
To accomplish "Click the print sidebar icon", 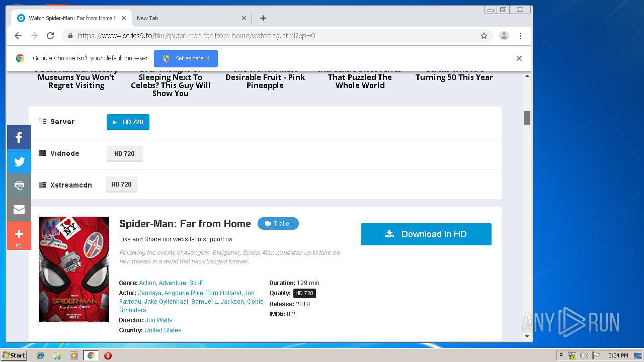I will click(x=19, y=186).
